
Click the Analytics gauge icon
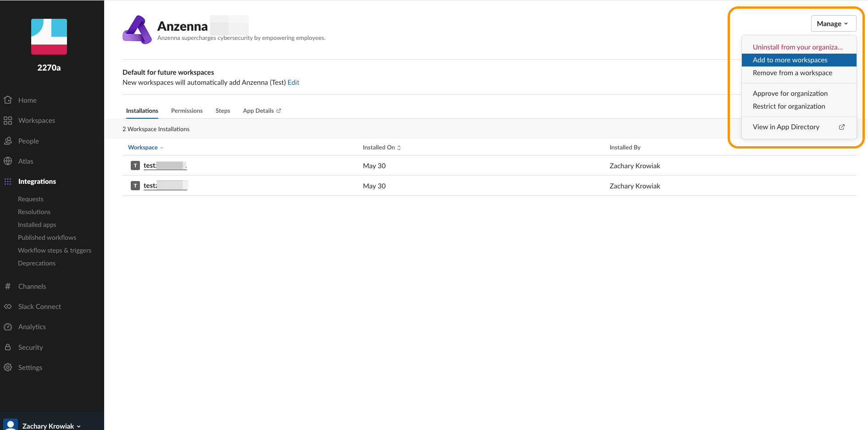pyautogui.click(x=8, y=327)
